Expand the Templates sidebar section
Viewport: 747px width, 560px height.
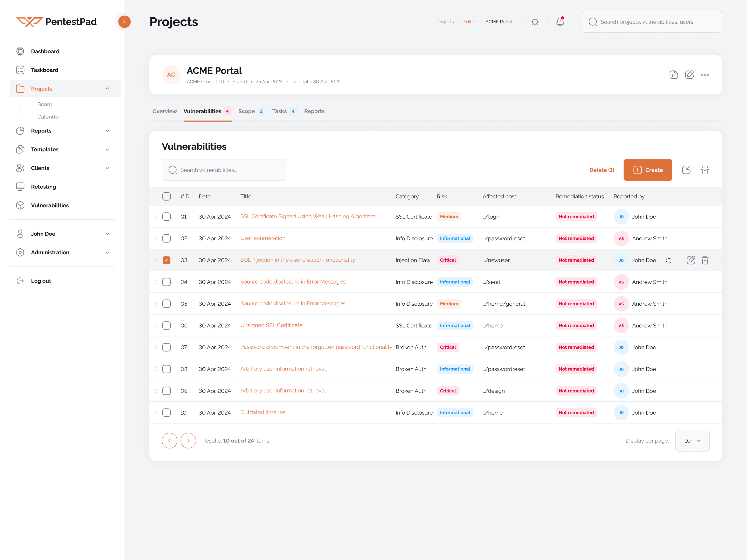point(107,149)
